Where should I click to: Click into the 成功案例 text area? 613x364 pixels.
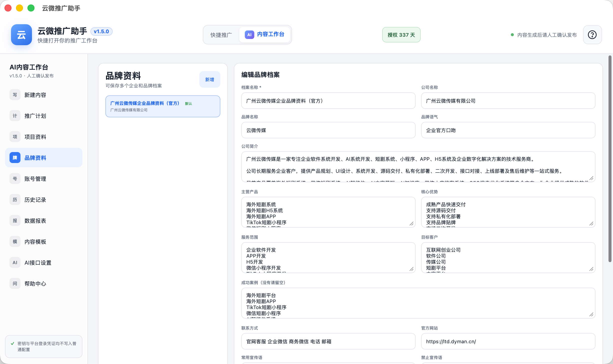pos(418,303)
